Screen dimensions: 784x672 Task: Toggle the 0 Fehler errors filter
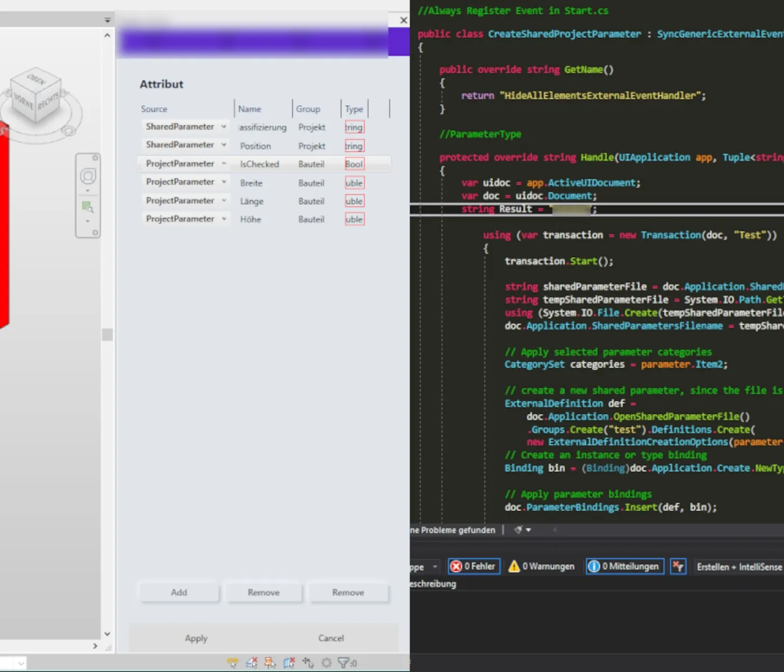pos(474,567)
